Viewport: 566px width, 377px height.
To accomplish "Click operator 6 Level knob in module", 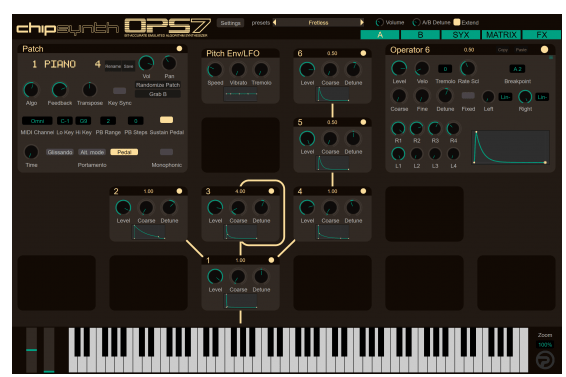I will [x=307, y=70].
